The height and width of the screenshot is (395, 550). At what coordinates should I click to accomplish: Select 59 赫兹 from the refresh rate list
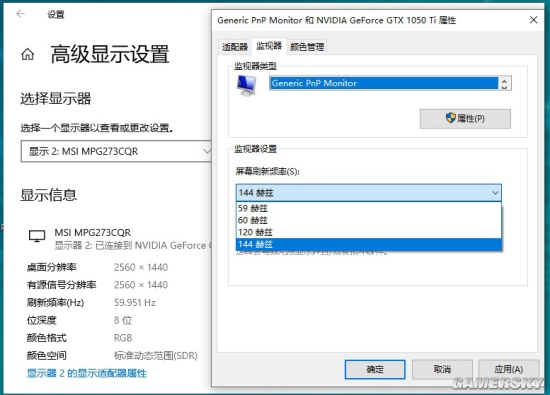(x=369, y=208)
